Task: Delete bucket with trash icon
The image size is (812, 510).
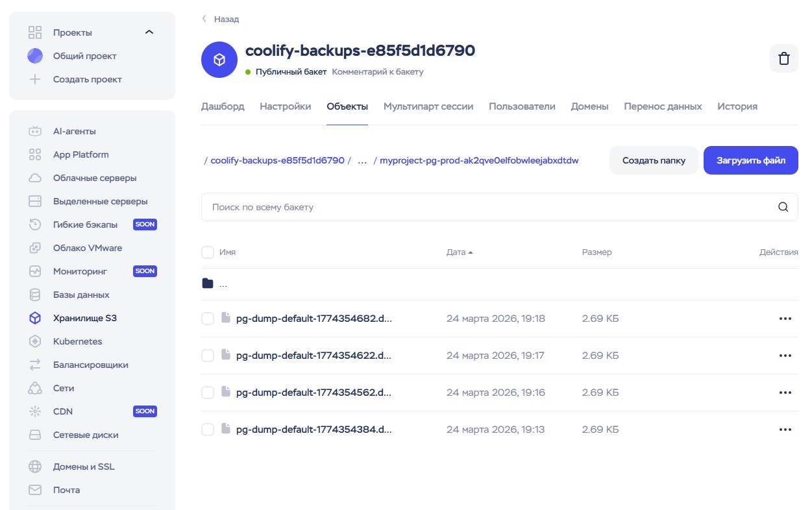Action: point(784,58)
